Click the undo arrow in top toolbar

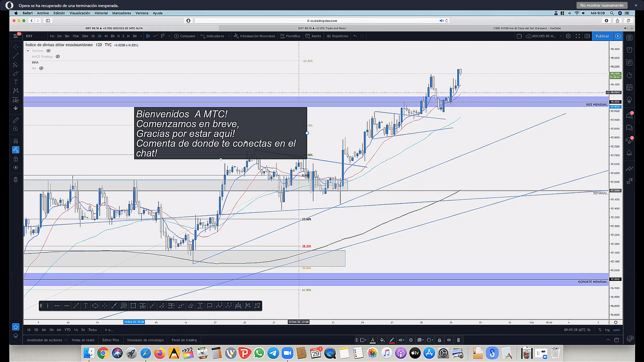click(355, 36)
